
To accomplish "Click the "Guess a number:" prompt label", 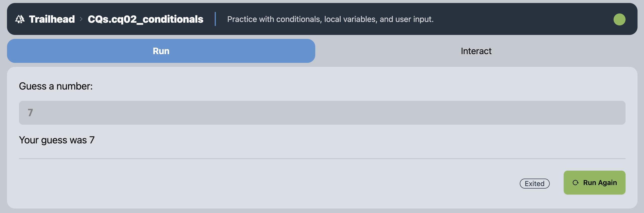I will 56,86.
